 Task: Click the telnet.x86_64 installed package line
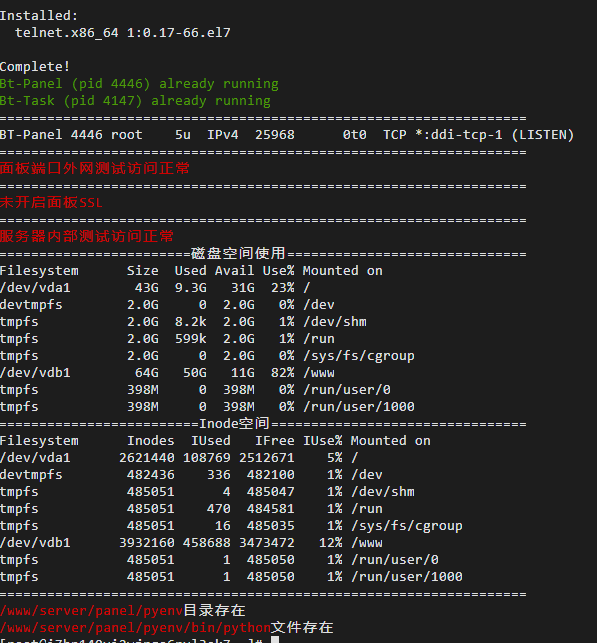coord(123,33)
